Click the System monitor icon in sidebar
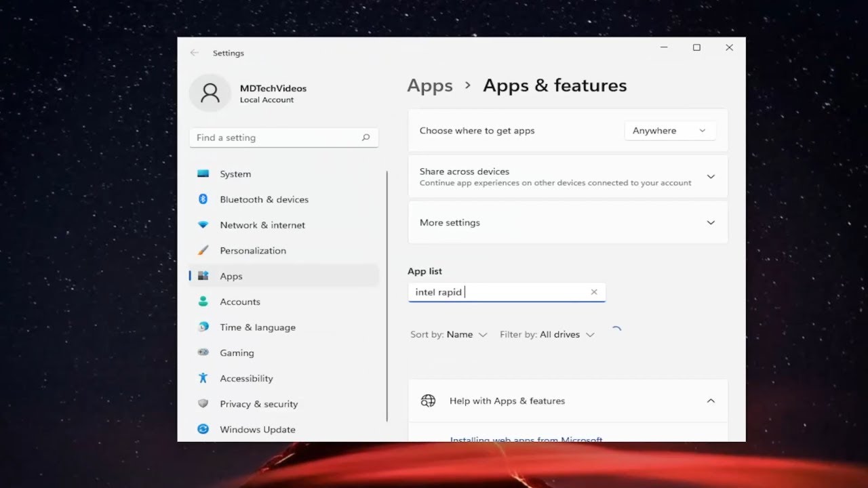This screenshot has width=868, height=488. [x=203, y=174]
